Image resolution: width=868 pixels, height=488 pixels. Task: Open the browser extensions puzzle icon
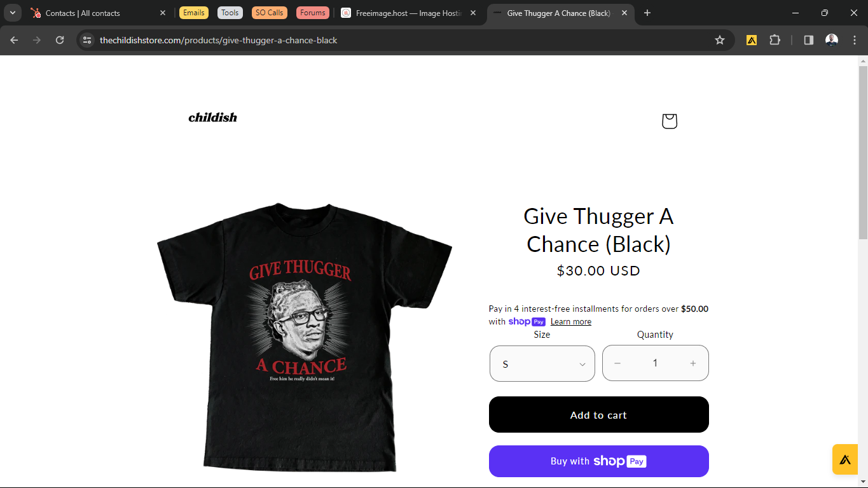[775, 40]
